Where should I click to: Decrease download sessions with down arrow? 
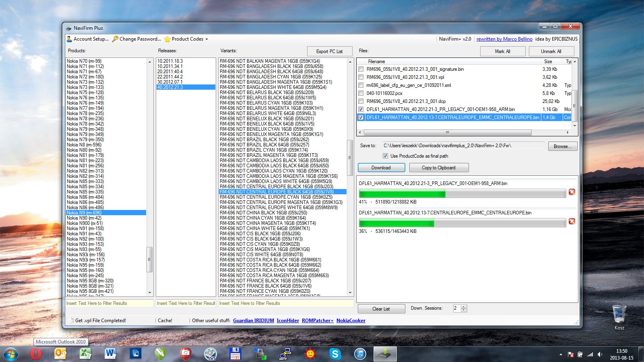pyautogui.click(x=464, y=310)
